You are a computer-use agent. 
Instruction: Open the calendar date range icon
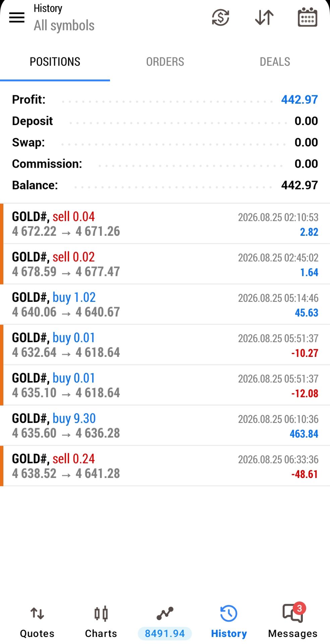click(x=308, y=17)
